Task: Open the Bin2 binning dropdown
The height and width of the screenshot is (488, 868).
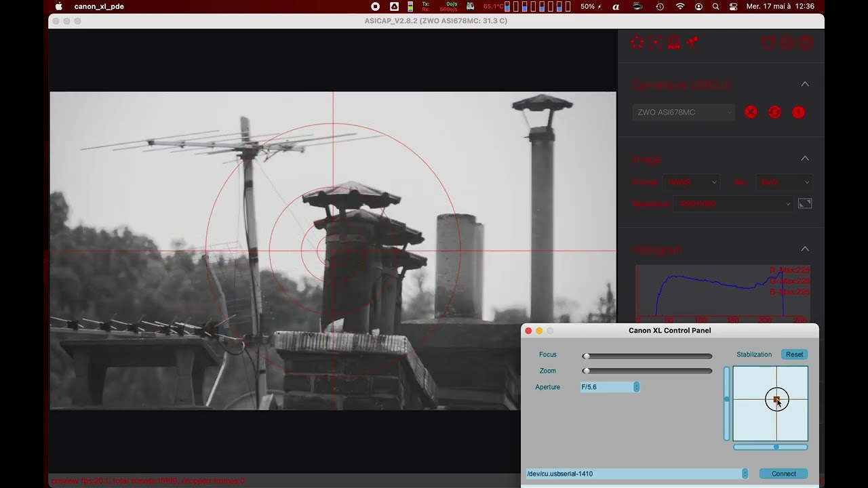Action: coord(784,182)
